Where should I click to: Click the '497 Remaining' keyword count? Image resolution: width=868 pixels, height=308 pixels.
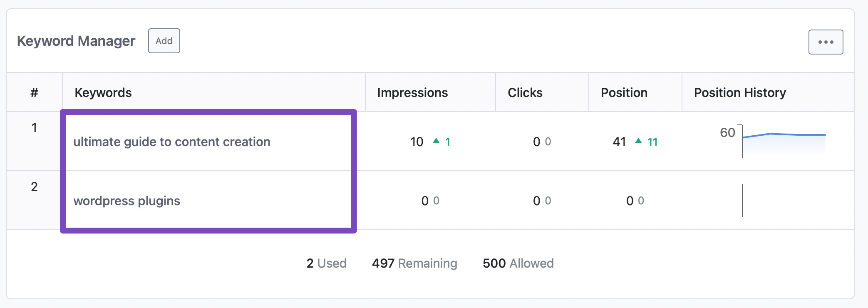[x=414, y=263]
